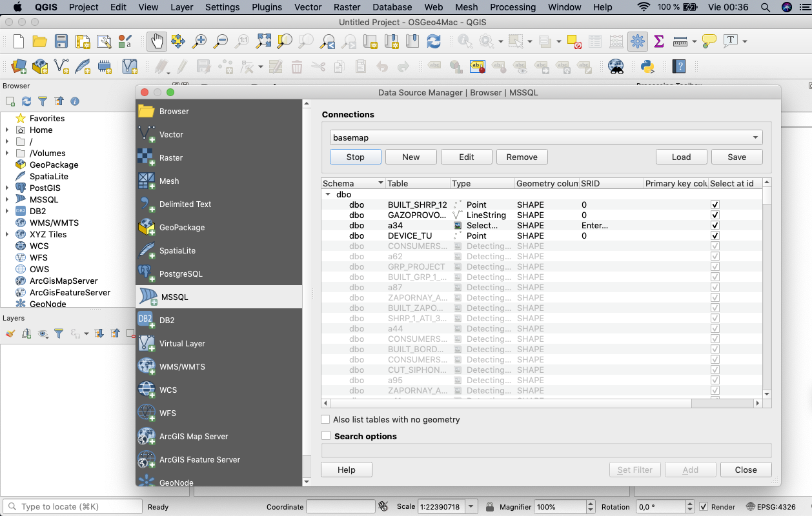Open the Processing menu
This screenshot has height=516, width=812.
coord(513,7)
